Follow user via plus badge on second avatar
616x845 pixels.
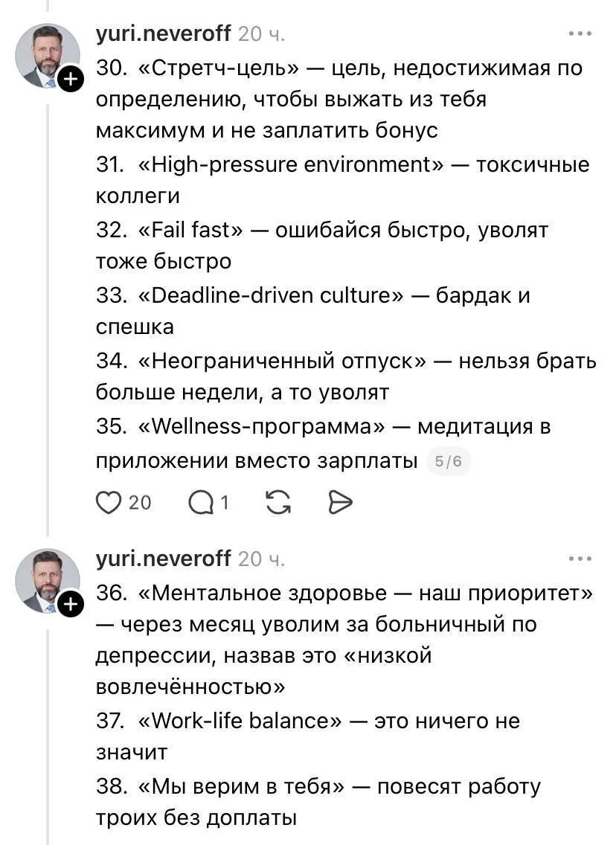click(x=71, y=604)
